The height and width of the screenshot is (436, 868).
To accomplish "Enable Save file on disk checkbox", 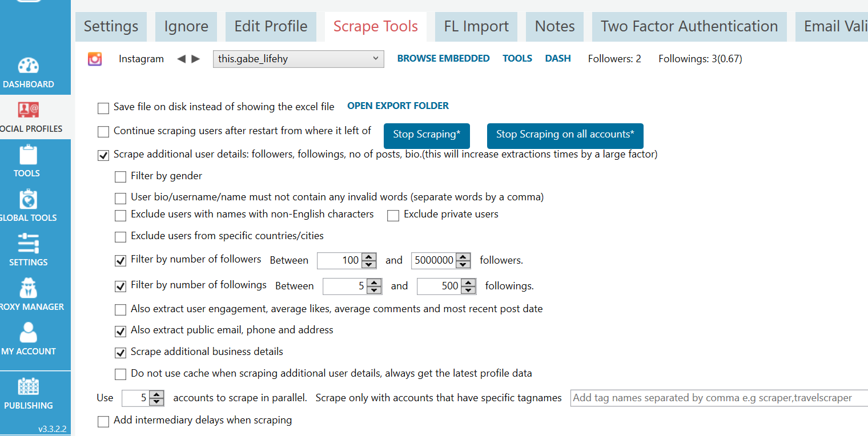I will (103, 108).
